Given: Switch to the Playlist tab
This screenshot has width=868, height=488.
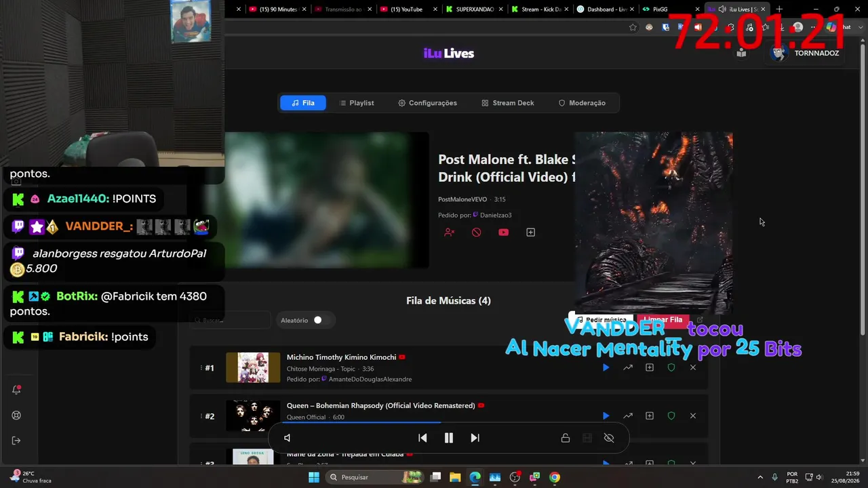Looking at the screenshot, I should click(357, 103).
